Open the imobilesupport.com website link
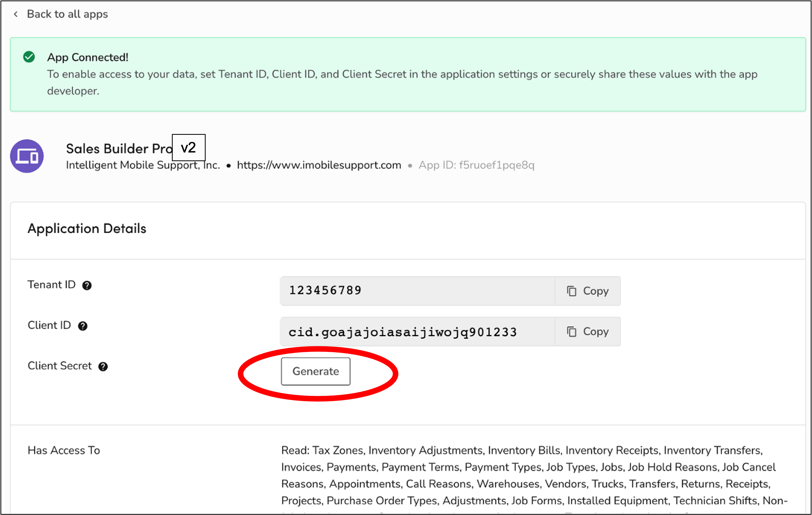Screen dimensions: 812x515 tap(319, 165)
